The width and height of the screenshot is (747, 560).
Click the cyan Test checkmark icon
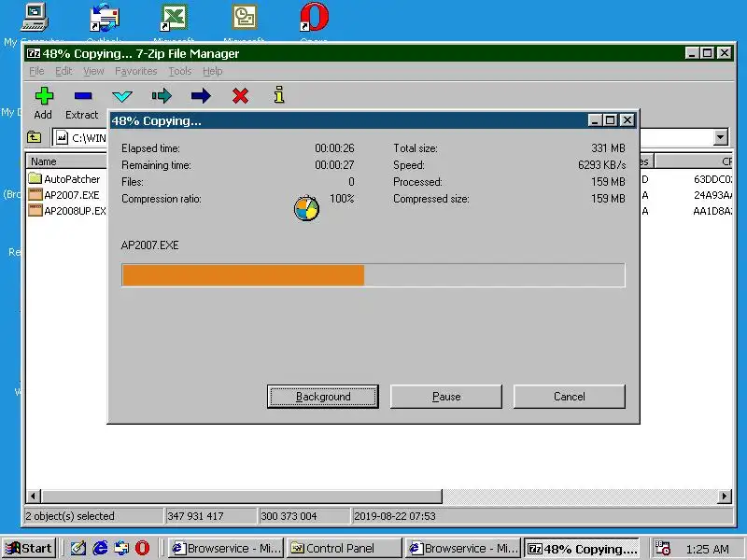(122, 96)
